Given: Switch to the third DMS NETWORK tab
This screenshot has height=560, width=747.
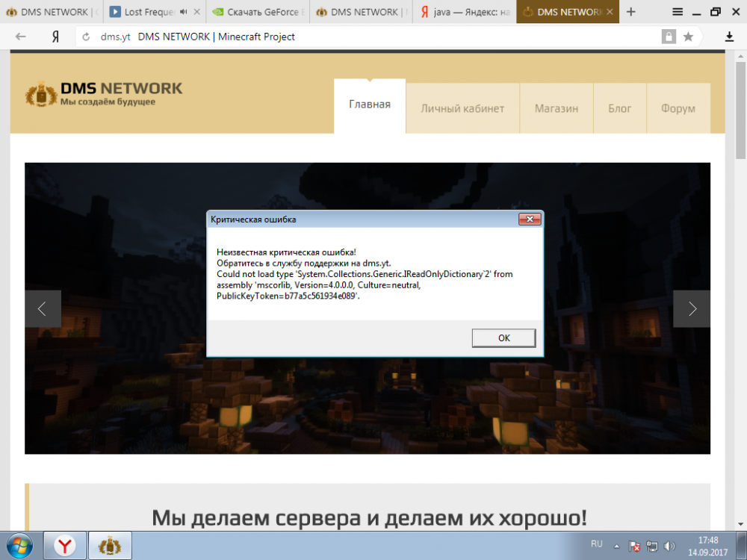Looking at the screenshot, I should tap(361, 12).
